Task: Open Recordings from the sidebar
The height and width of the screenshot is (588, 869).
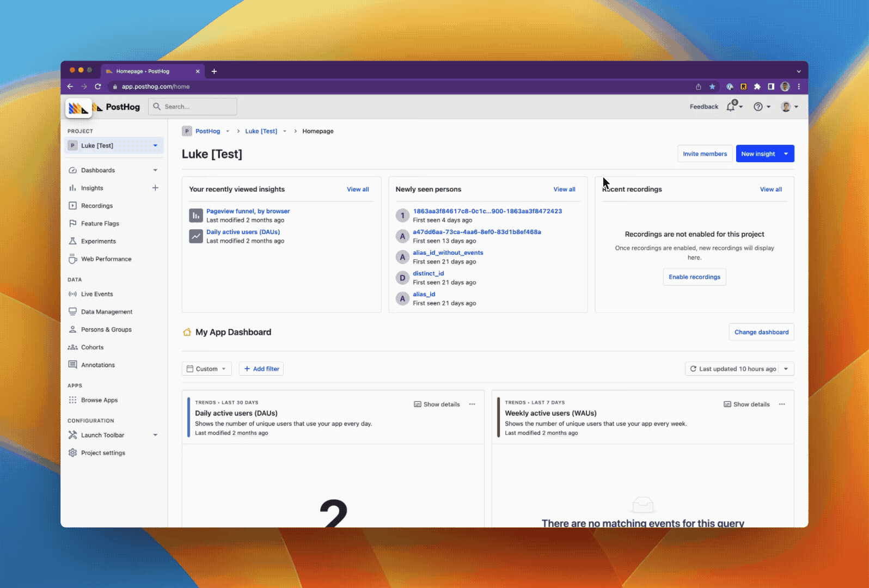Action: coord(96,206)
